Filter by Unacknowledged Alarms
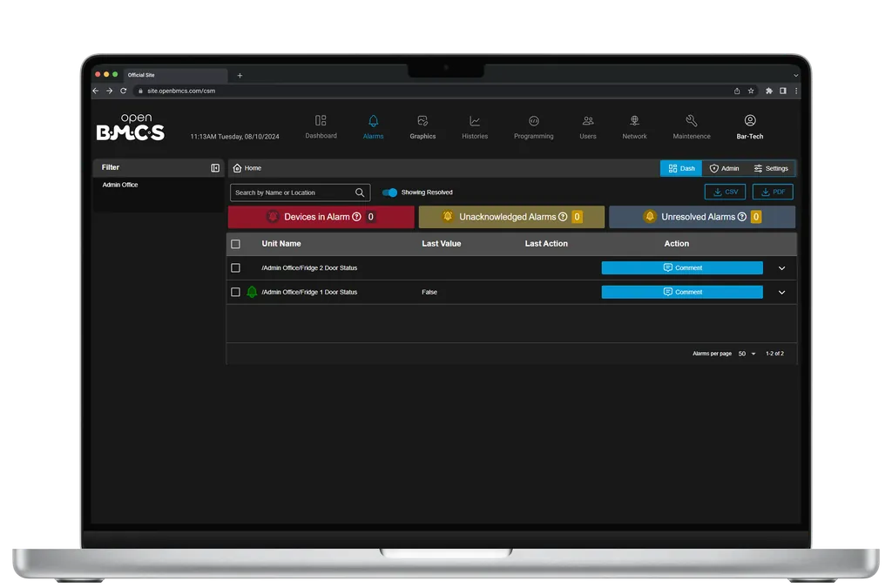This screenshot has width=892, height=588. (511, 217)
